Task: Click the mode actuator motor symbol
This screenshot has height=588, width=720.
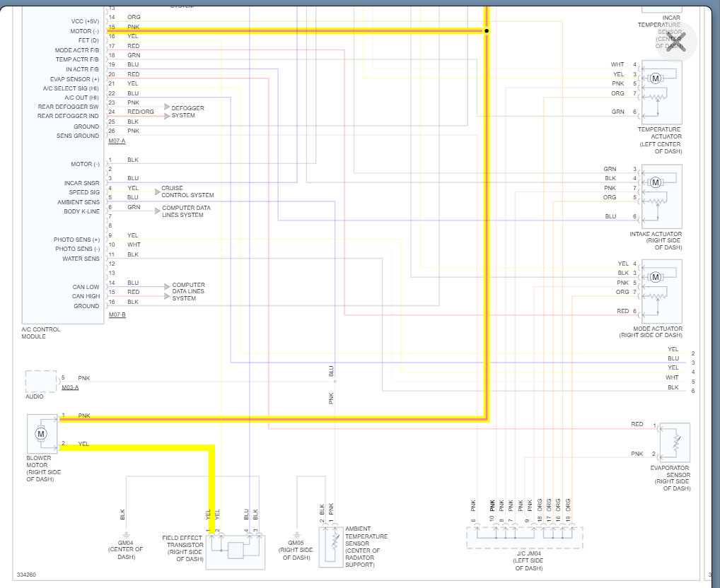Action: [x=655, y=277]
